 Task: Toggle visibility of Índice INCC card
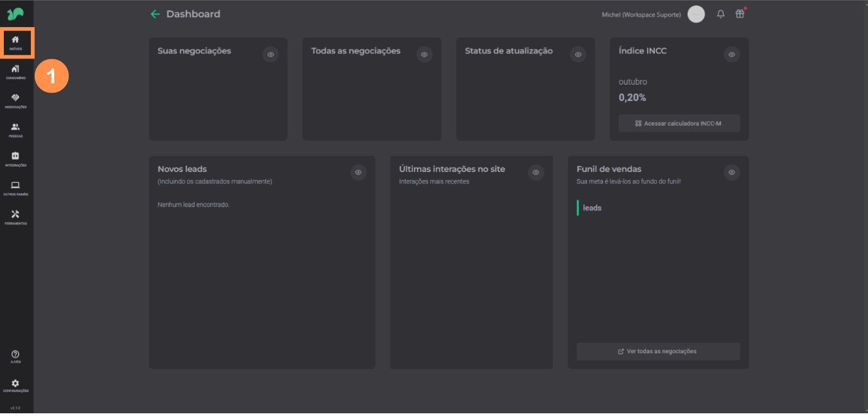pos(732,54)
